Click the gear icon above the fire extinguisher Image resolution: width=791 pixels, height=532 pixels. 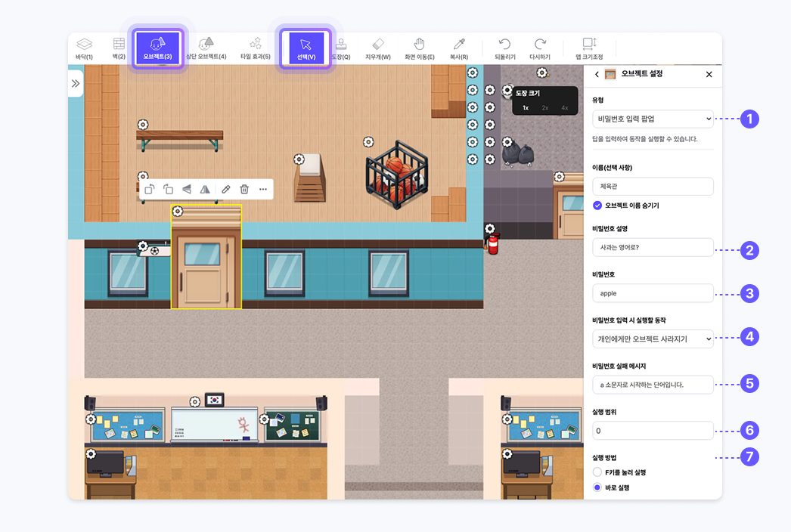coord(490,228)
